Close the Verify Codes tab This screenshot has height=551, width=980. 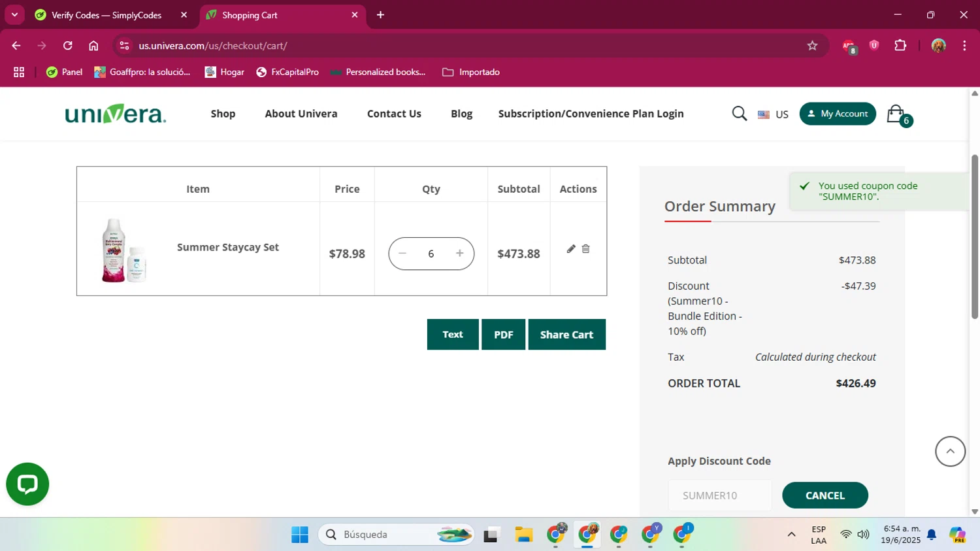tap(184, 15)
